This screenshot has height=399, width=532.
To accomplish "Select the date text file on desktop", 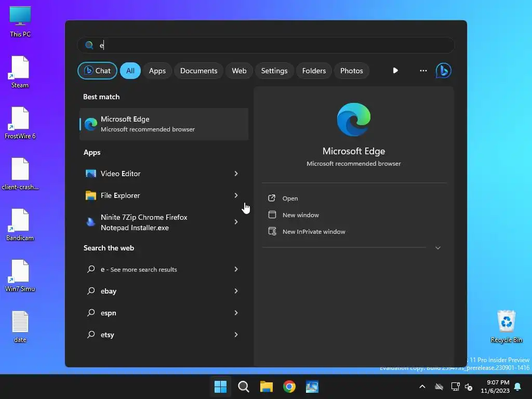I will 20,327.
